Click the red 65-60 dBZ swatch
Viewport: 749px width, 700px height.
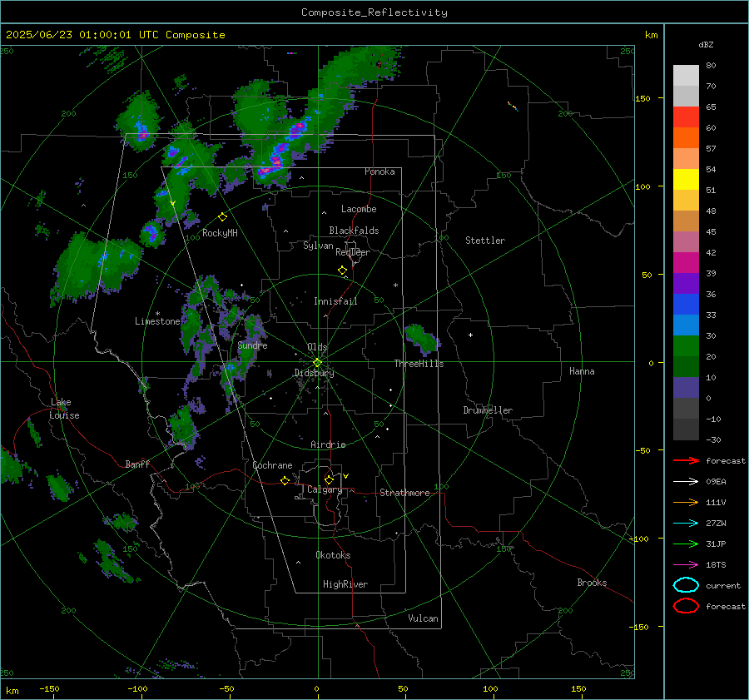[x=686, y=117]
